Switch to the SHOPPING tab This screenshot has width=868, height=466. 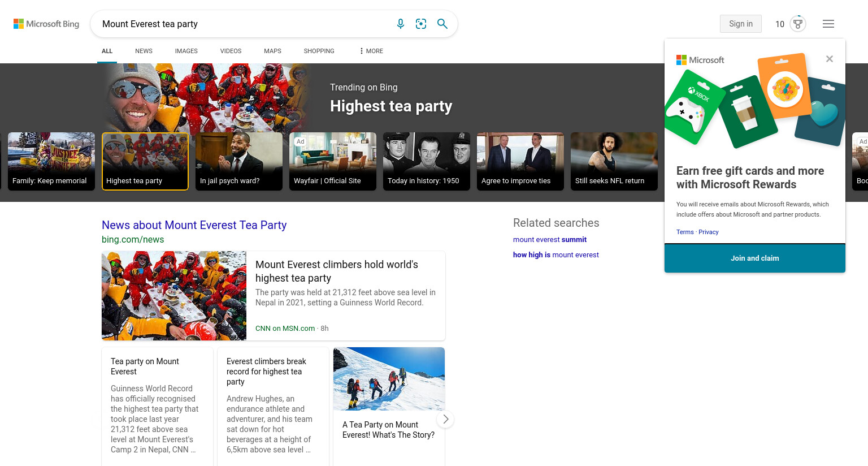[x=319, y=51]
